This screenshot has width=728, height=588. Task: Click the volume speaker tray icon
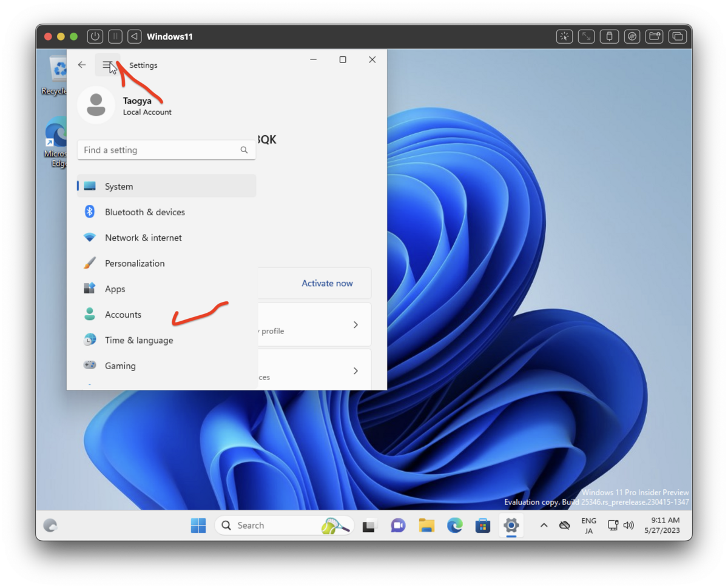pyautogui.click(x=629, y=526)
